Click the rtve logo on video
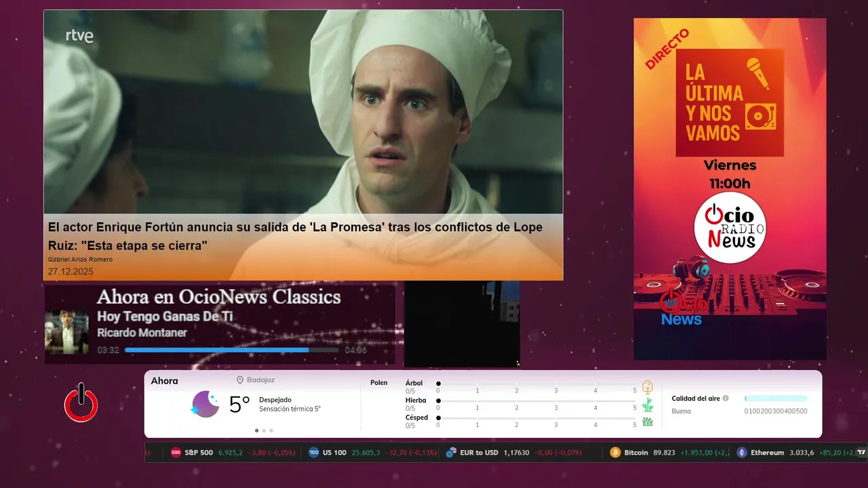This screenshot has width=868, height=488. click(79, 36)
